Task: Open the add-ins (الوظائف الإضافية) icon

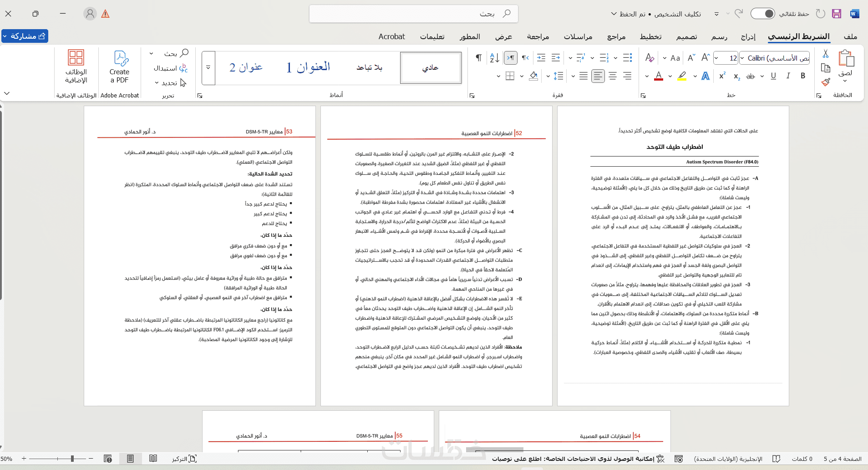Action: 76,67
